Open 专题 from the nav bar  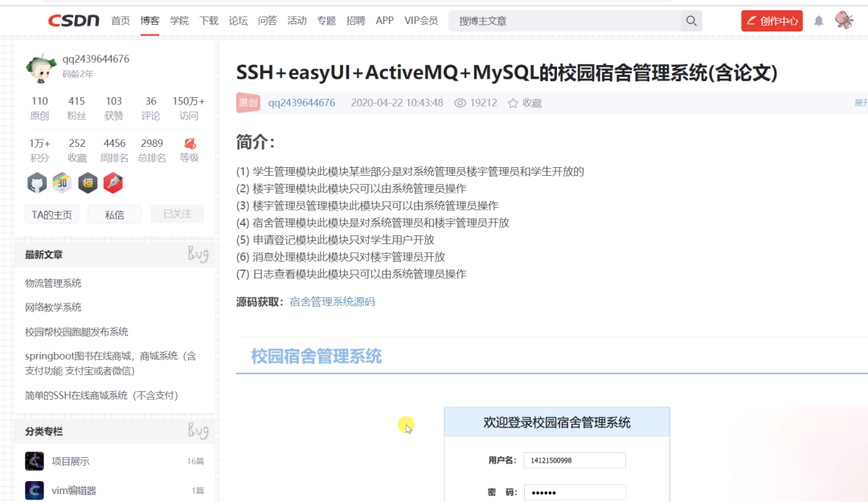tap(326, 20)
